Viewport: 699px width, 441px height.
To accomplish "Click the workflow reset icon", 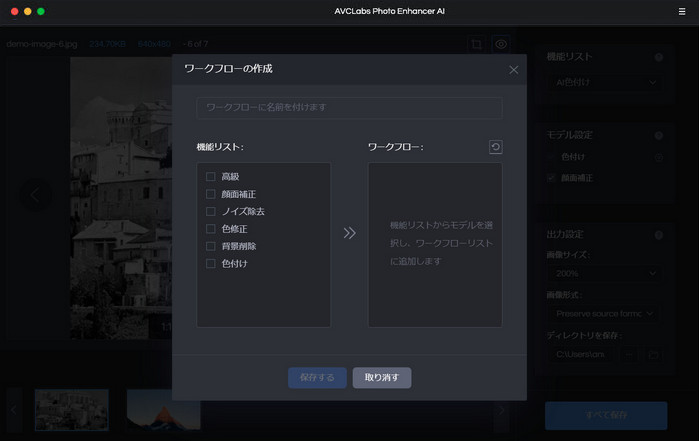I will pyautogui.click(x=495, y=147).
